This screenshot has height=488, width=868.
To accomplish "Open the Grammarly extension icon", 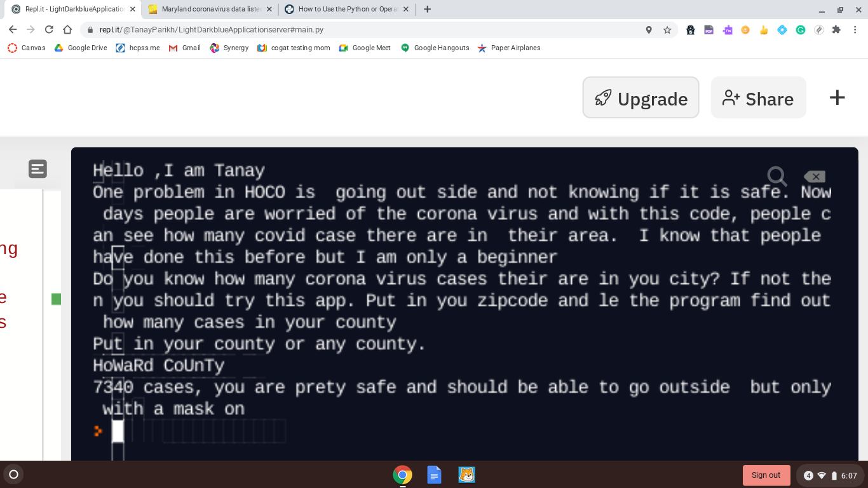I will coord(801,30).
